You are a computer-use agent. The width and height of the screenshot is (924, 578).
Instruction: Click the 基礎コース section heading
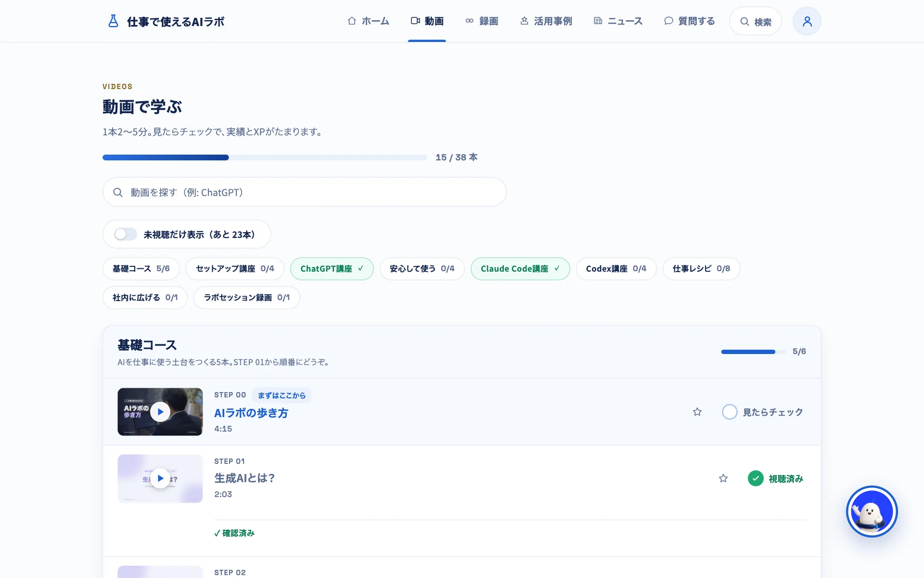pos(147,345)
